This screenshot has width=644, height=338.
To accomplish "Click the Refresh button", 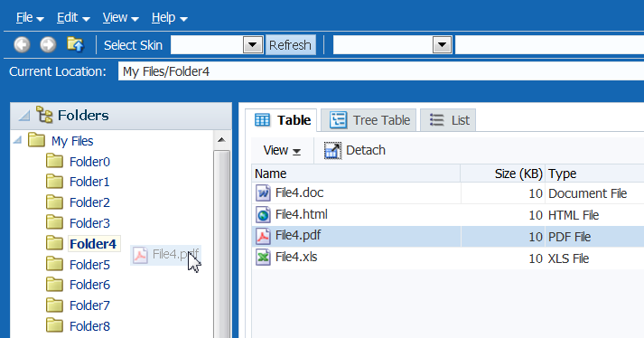I will click(290, 45).
